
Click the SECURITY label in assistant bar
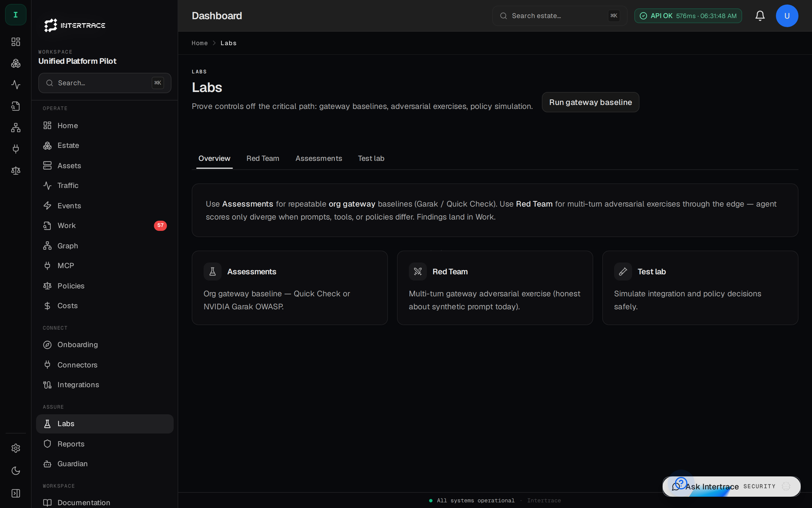pos(759,487)
